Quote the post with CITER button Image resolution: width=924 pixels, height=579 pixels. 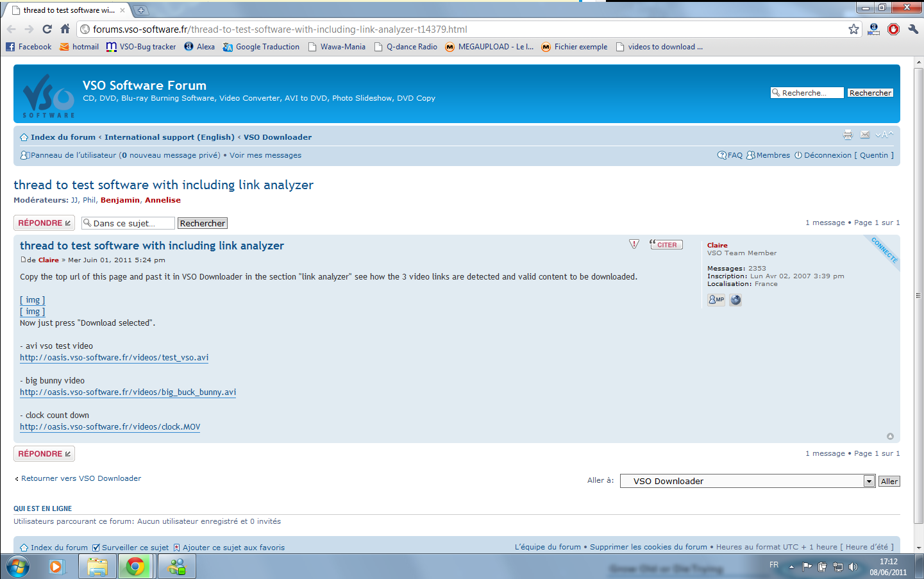tap(666, 244)
